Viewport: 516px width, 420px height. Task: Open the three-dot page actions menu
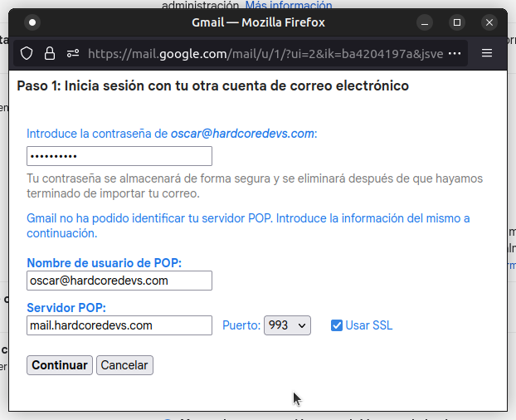coord(454,53)
